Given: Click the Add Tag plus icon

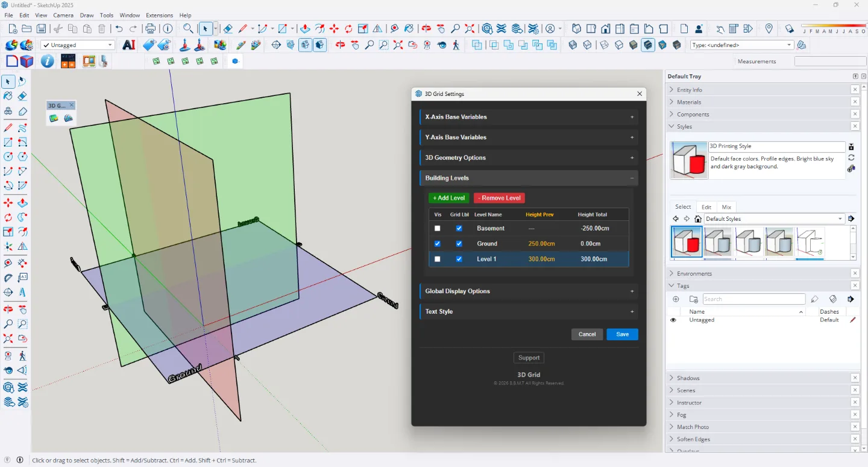Looking at the screenshot, I should (676, 299).
